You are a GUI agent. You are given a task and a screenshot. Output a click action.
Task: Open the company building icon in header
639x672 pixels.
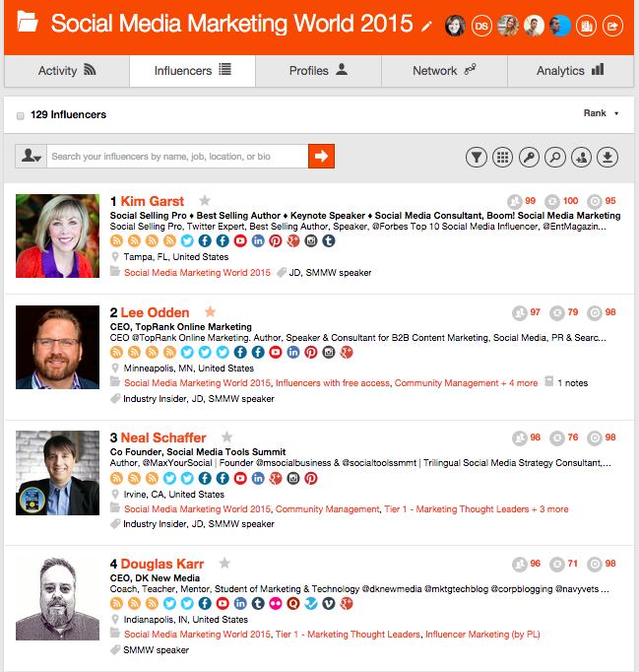(586, 27)
